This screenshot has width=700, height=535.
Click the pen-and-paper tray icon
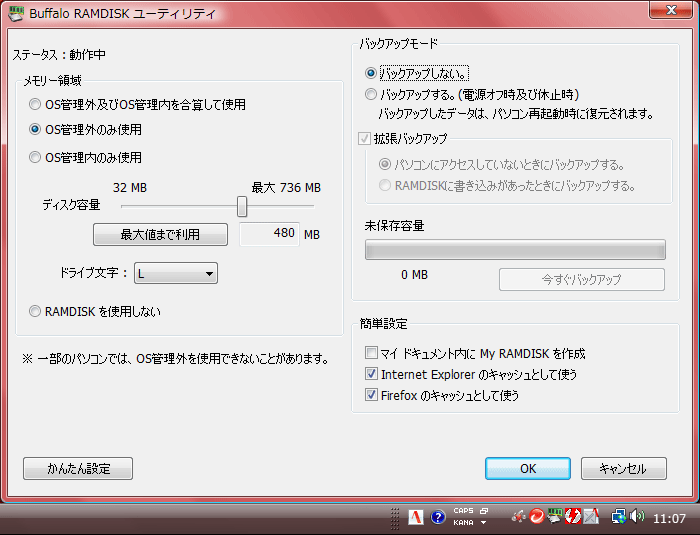591,517
